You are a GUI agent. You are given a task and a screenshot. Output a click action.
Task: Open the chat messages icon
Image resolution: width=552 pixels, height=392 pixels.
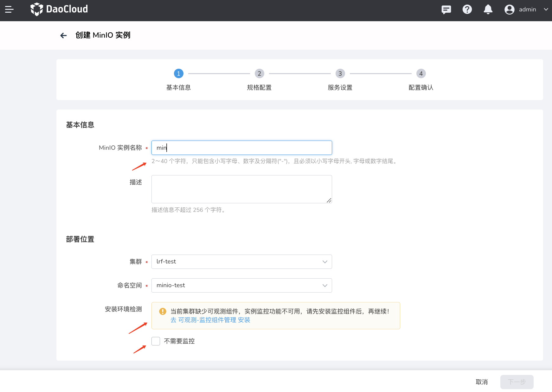pos(446,9)
